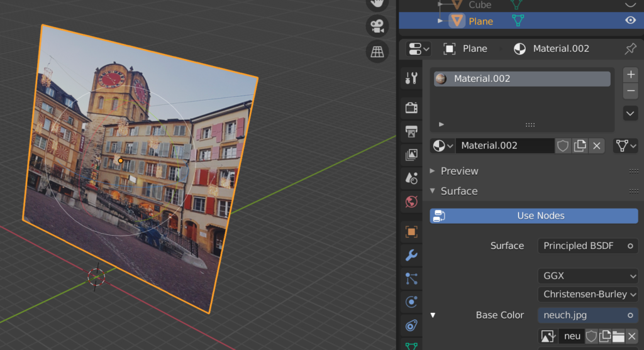Browse materials to link dropdown
Viewport: 644px width, 350px height.
pos(443,146)
